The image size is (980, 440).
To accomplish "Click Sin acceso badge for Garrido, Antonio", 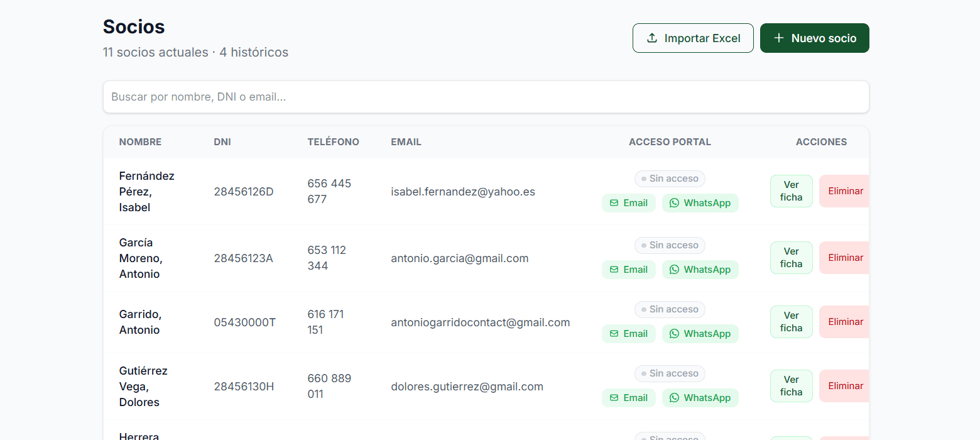I will [670, 310].
